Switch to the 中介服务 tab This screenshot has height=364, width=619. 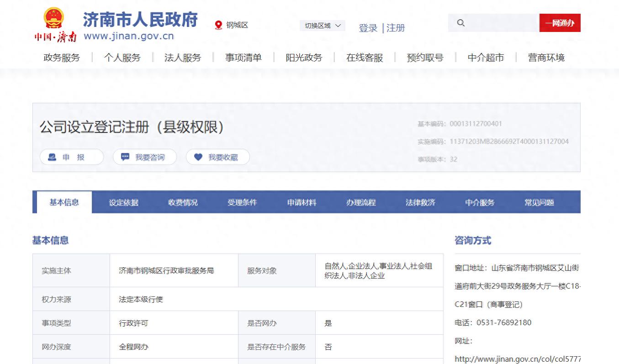(480, 202)
